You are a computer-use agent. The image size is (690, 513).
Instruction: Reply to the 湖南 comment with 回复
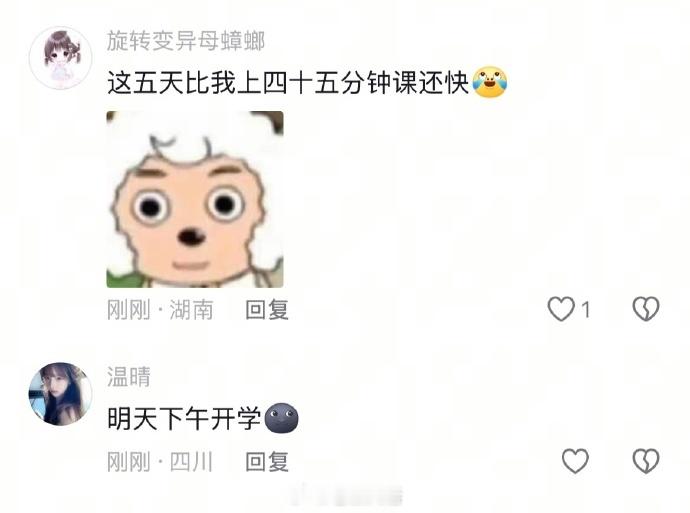coord(267,310)
